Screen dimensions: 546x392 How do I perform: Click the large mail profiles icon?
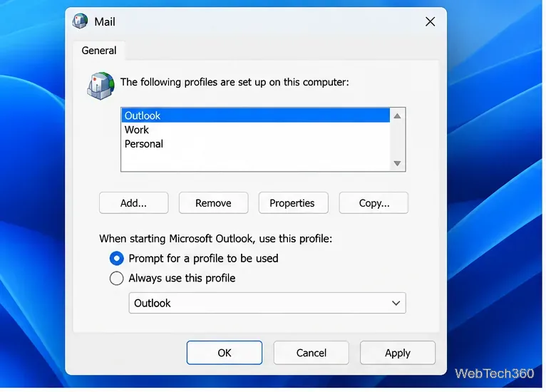[101, 86]
